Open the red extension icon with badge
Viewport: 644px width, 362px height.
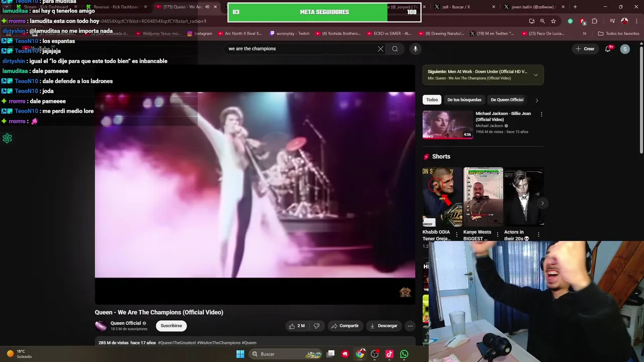582,21
